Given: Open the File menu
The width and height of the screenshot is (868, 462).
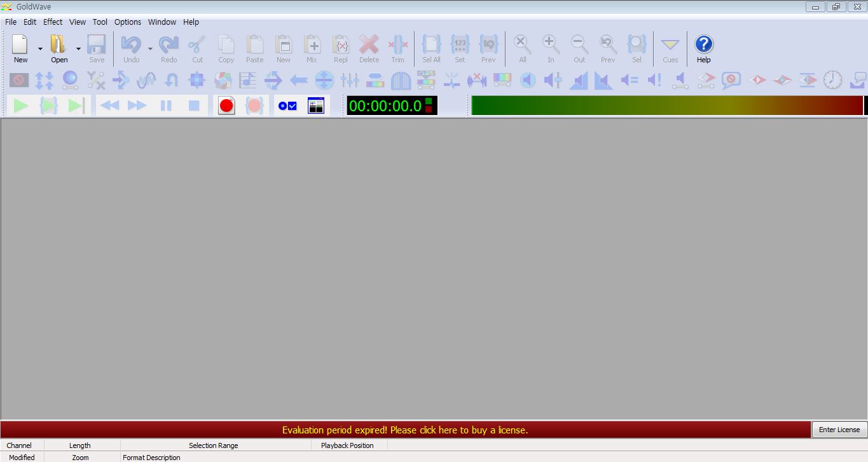Looking at the screenshot, I should click(11, 22).
